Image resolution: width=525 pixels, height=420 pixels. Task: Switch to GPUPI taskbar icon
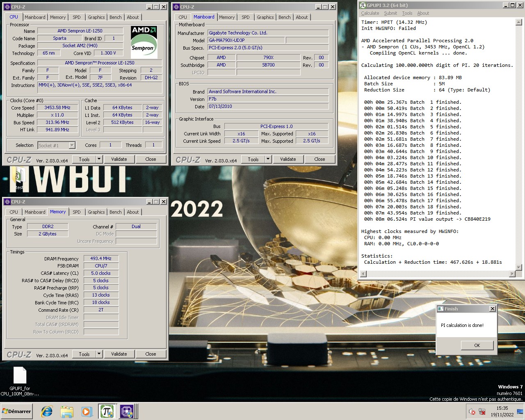pos(107,411)
